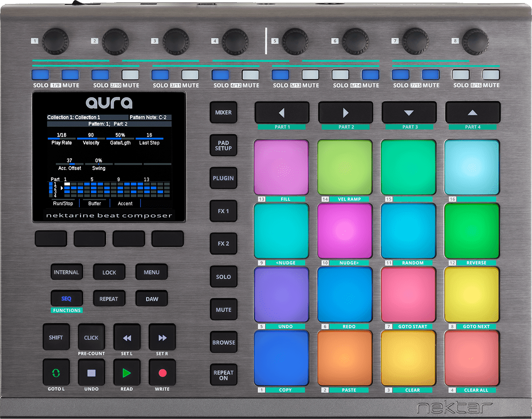The width and height of the screenshot is (532, 419).
Task: Tap the teal-green pad 15
Action: point(408,167)
